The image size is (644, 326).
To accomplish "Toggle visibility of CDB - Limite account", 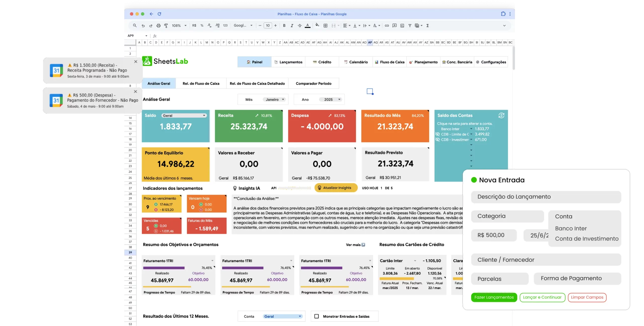I will click(438, 134).
